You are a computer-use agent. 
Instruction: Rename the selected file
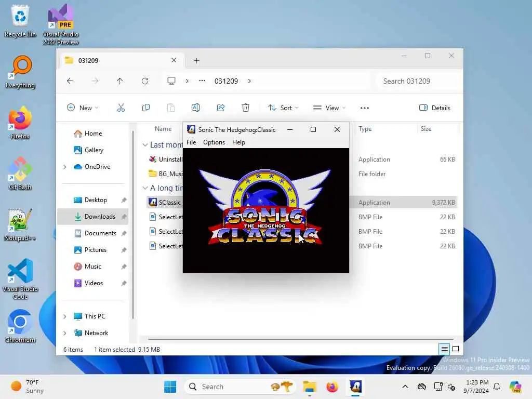pos(196,108)
